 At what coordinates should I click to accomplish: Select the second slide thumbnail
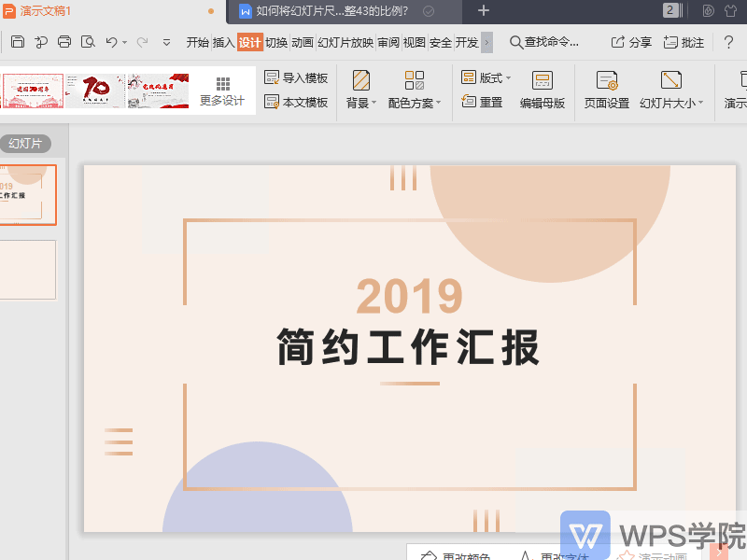(x=29, y=270)
